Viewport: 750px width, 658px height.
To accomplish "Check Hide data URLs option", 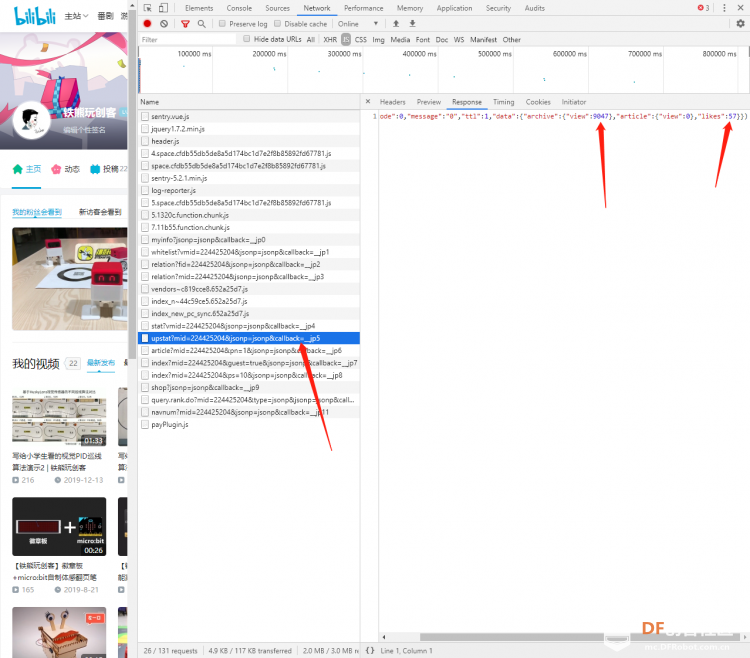I will click(x=246, y=39).
